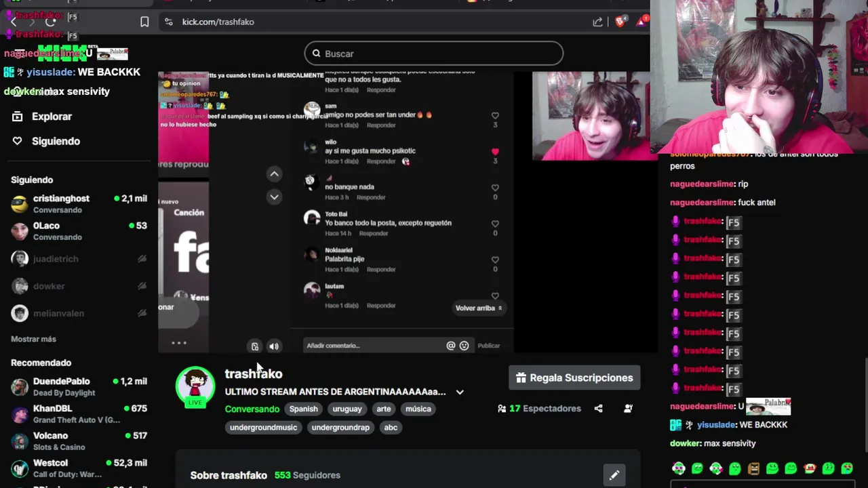Select the arte tag

tap(384, 409)
